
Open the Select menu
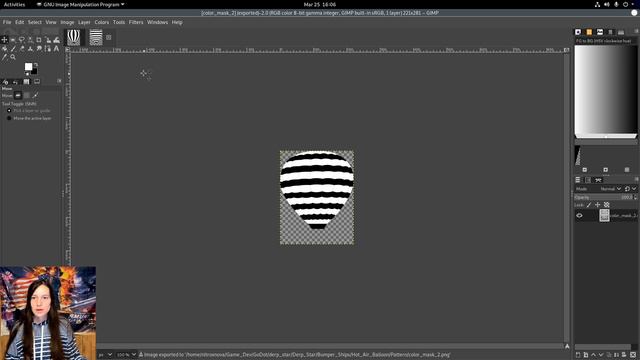[35, 22]
